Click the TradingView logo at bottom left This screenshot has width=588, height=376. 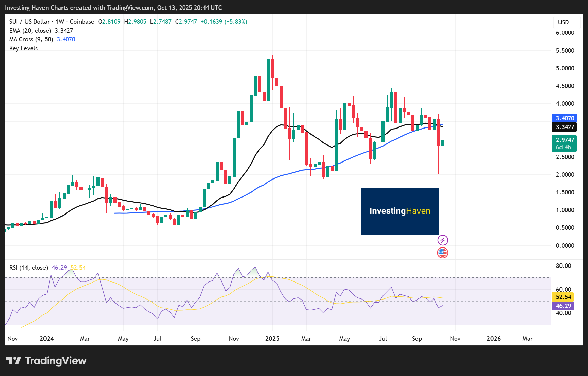pos(46,361)
